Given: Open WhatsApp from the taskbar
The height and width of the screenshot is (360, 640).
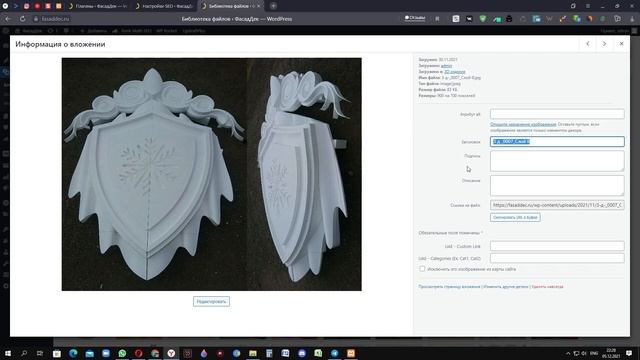Looking at the screenshot, I should pos(122,353).
